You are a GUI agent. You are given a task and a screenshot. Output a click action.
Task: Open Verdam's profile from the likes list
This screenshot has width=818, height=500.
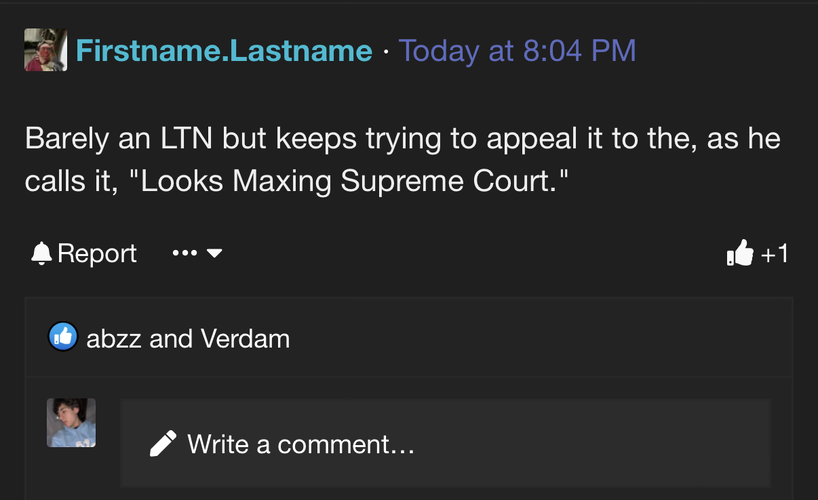point(245,339)
